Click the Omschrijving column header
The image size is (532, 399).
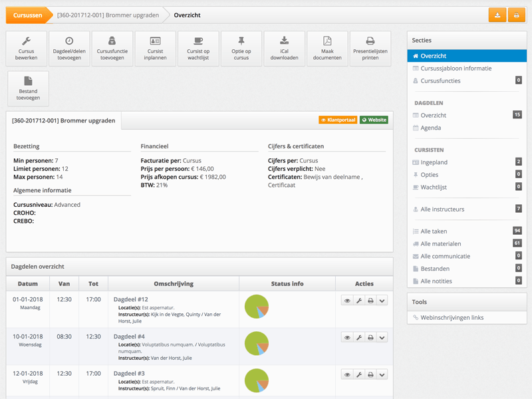[x=174, y=284]
